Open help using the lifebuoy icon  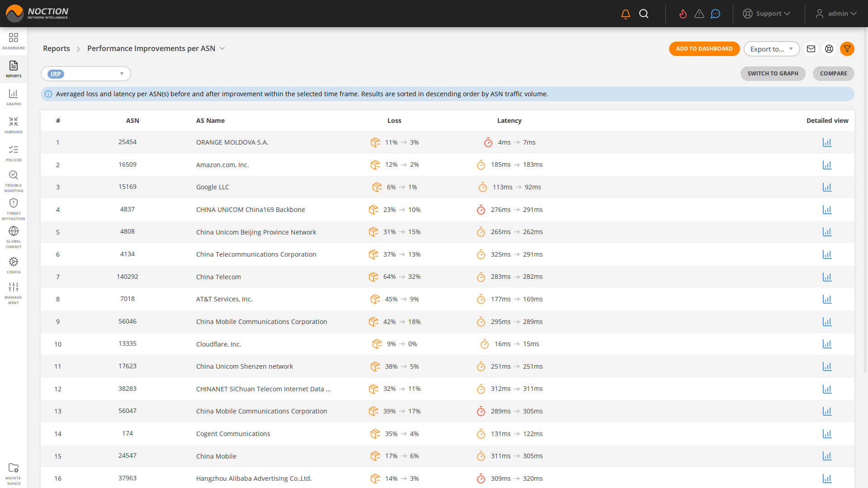pyautogui.click(x=829, y=49)
